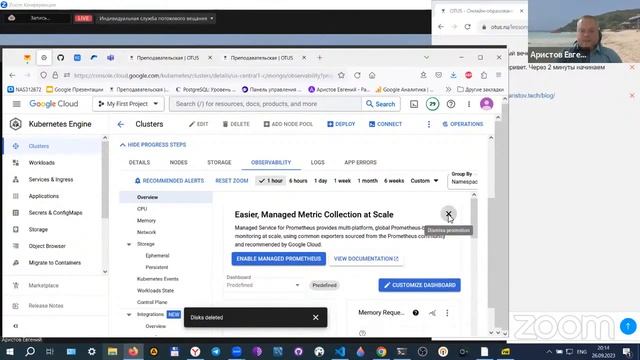Reload the Firefox page
Screen dimensions: 640x360
(357, 75)
